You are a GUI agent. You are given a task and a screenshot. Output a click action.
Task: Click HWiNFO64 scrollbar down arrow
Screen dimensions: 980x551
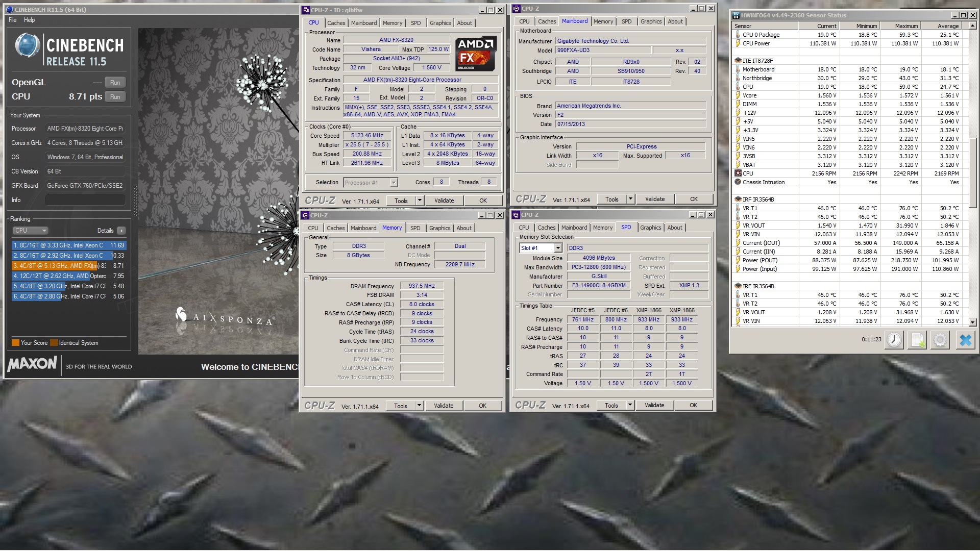click(972, 322)
